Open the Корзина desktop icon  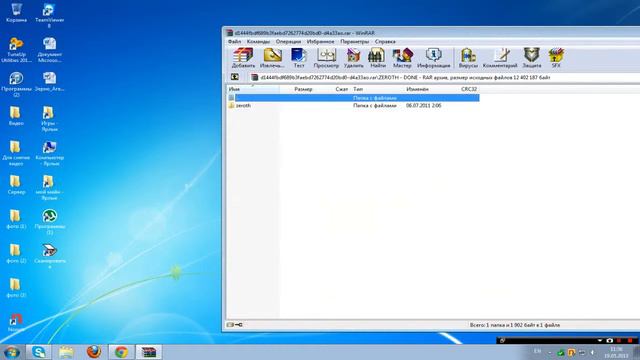coord(16,12)
